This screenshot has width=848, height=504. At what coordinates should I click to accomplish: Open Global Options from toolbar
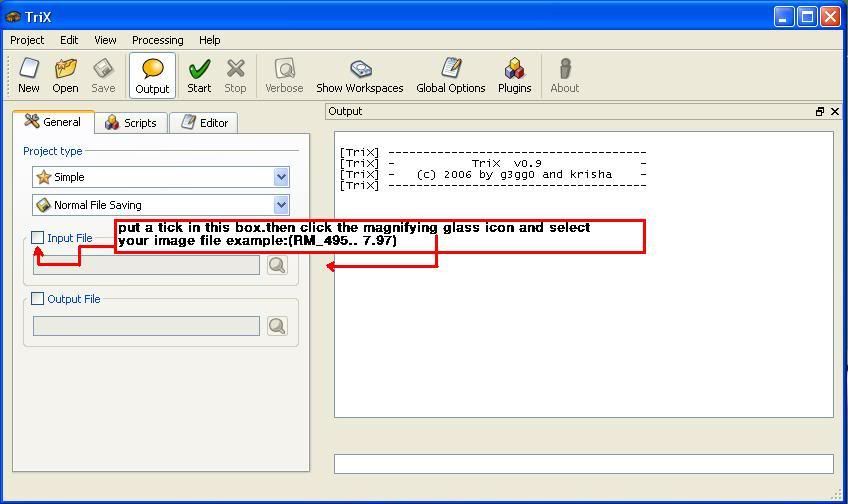(x=450, y=75)
